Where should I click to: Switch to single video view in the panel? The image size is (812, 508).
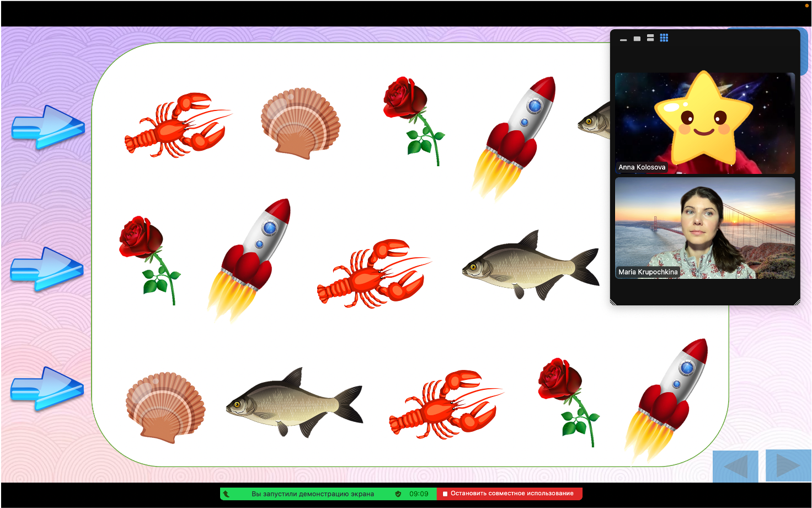[637, 39]
